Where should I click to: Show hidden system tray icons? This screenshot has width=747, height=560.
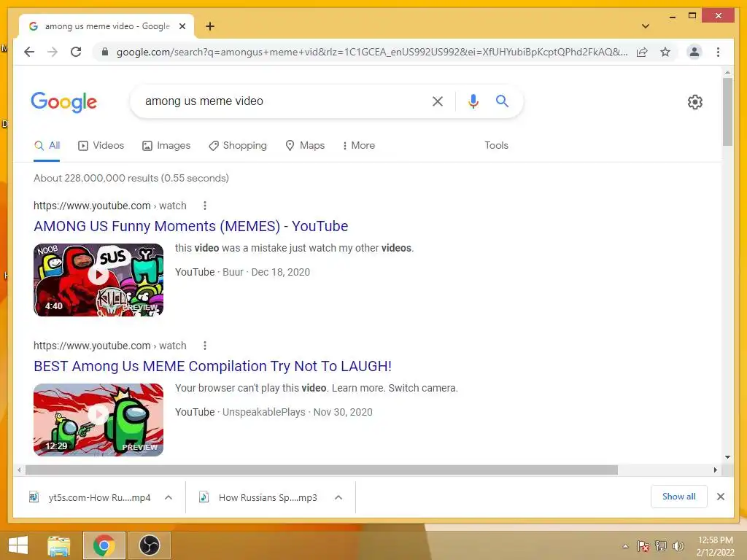point(625,546)
